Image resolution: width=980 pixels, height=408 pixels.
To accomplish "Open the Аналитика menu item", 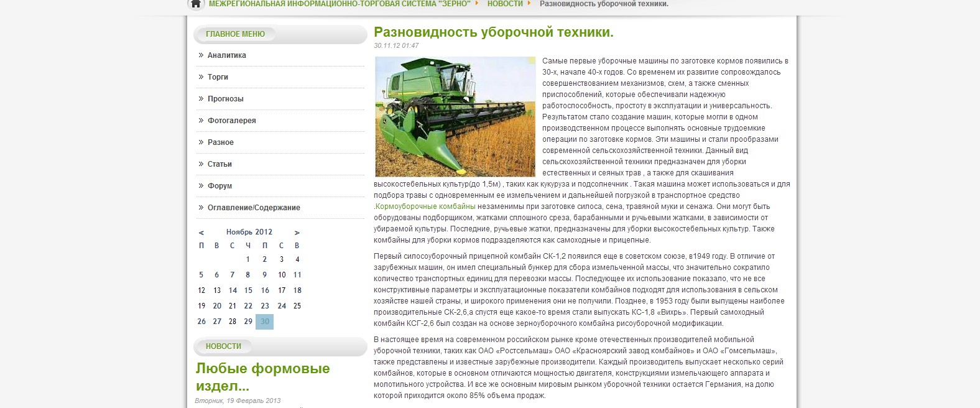I will [x=227, y=55].
